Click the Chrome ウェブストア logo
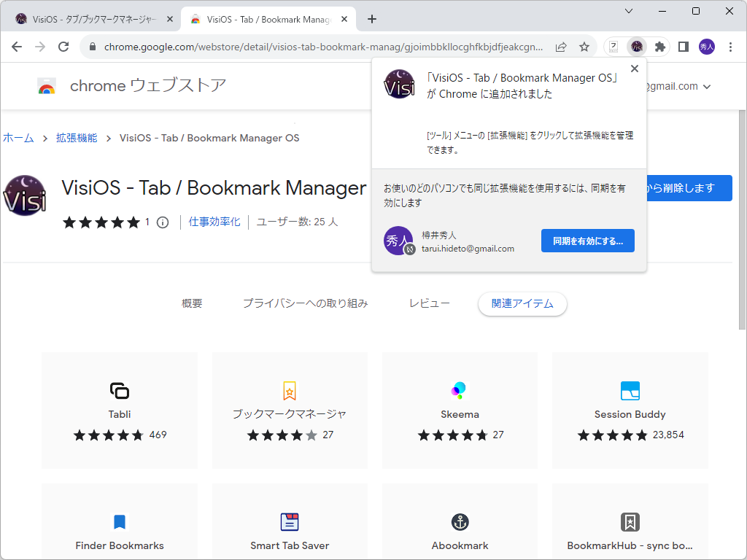The width and height of the screenshot is (747, 560). coord(47,85)
